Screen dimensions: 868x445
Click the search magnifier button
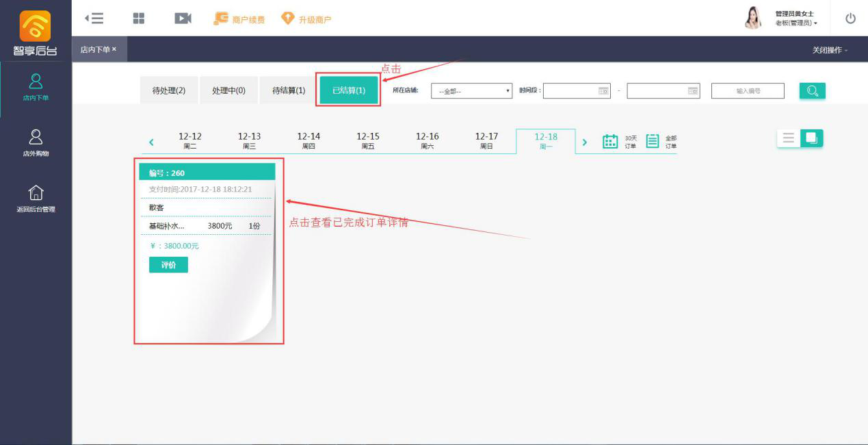[812, 90]
